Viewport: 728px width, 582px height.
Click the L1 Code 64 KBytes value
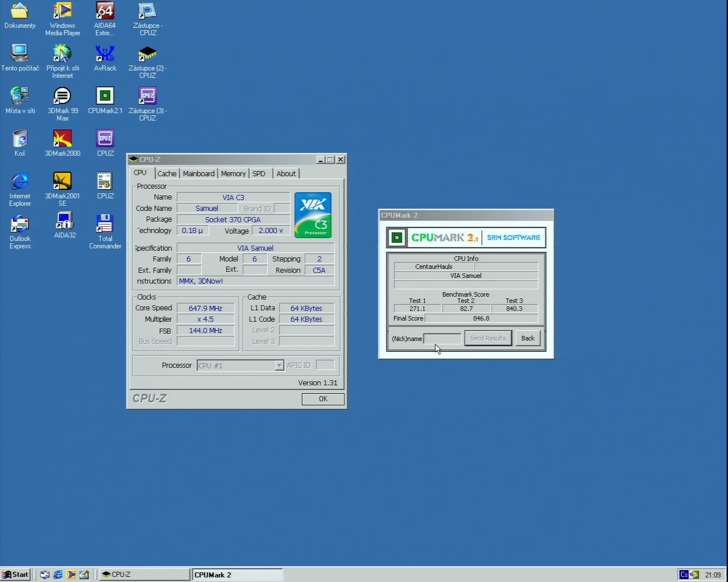[x=307, y=319]
